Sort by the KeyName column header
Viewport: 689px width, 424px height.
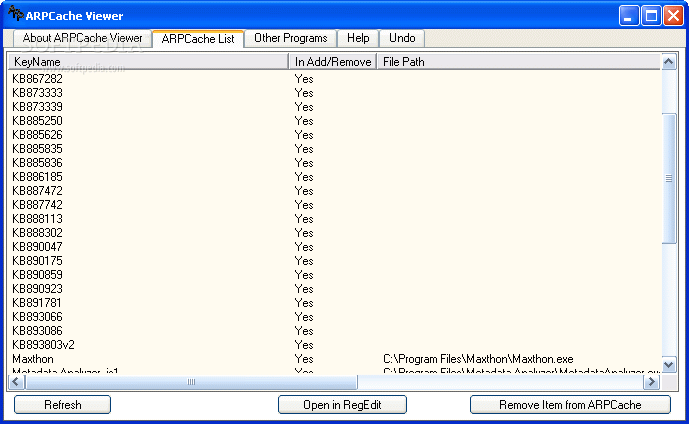pos(148,62)
